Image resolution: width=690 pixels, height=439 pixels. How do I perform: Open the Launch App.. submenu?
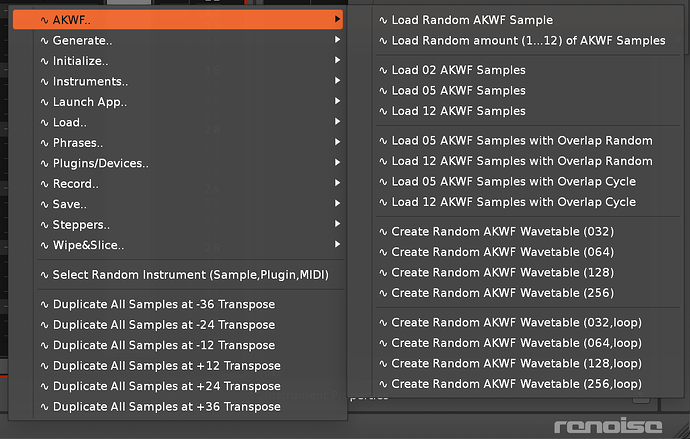pyautogui.click(x=178, y=102)
